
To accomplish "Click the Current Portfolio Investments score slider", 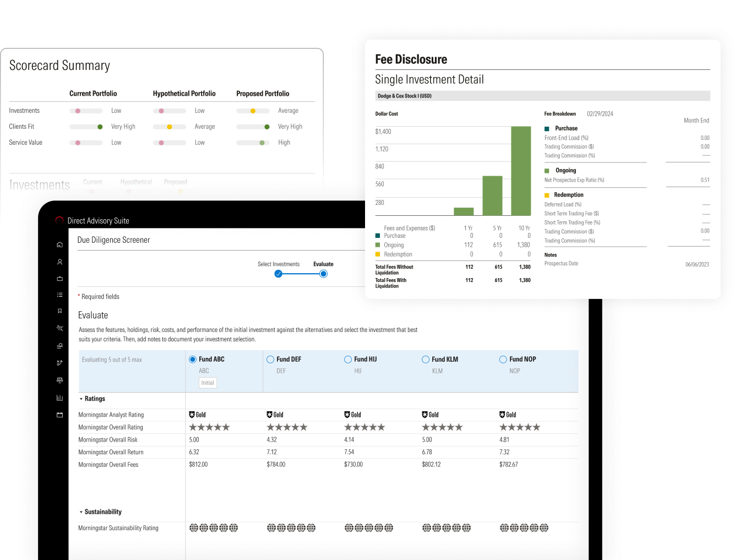I will pos(86,111).
